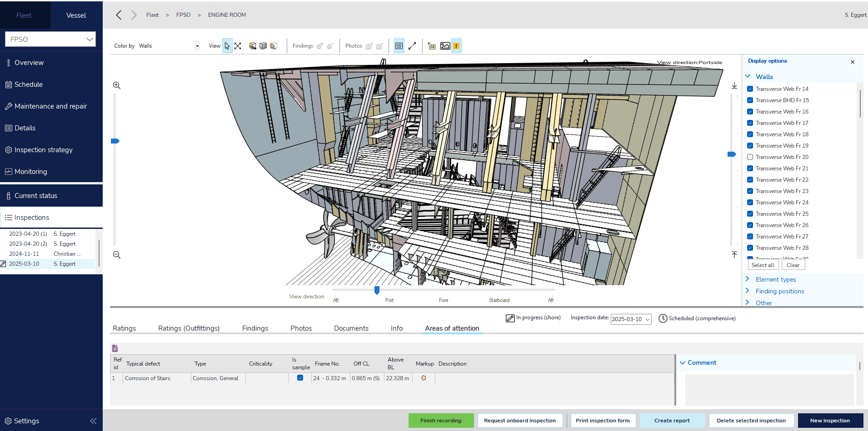This screenshot has width=868, height=431.
Task: Switch to the Findings tab
Action: coord(255,328)
